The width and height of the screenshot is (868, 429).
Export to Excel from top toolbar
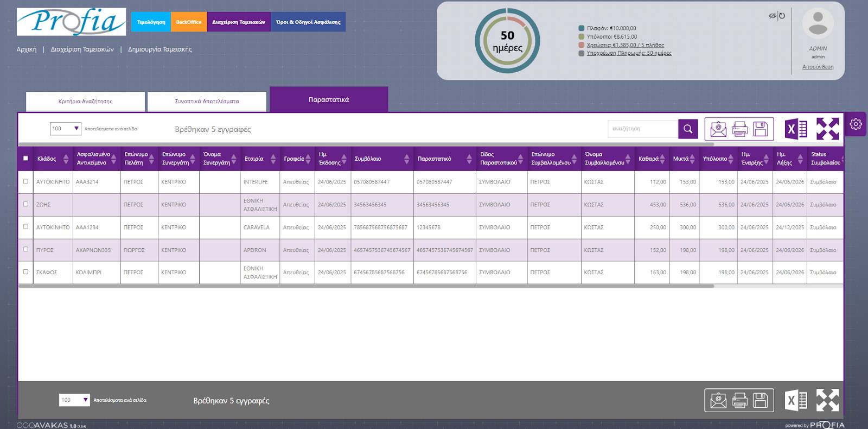(x=796, y=129)
